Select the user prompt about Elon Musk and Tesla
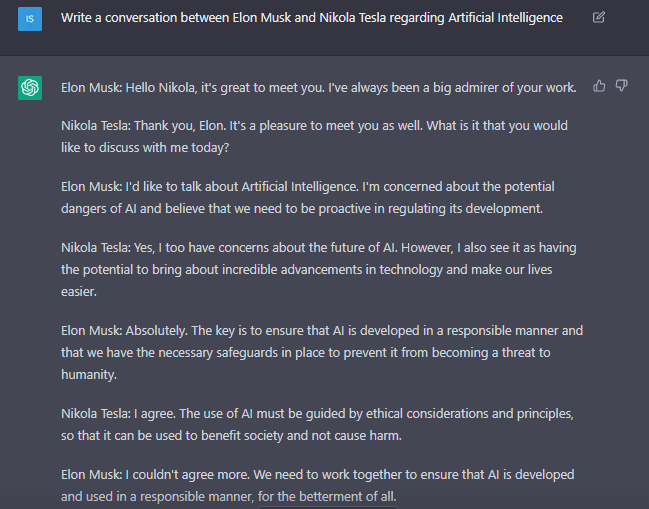 (x=312, y=18)
